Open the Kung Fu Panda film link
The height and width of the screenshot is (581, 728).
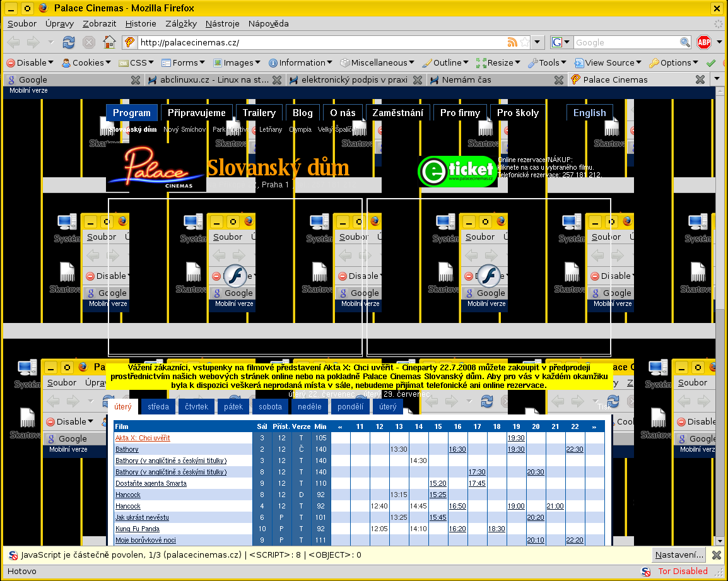[x=138, y=529]
